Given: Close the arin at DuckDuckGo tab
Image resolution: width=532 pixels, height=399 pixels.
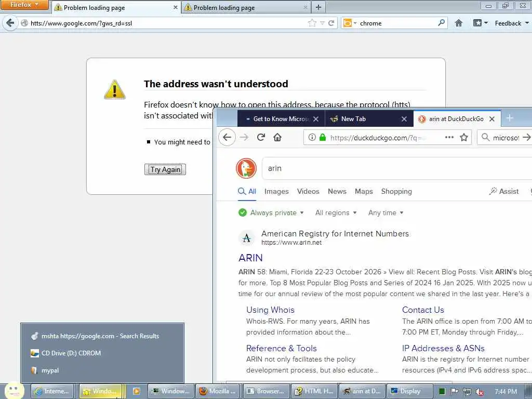Looking at the screenshot, I should [492, 119].
